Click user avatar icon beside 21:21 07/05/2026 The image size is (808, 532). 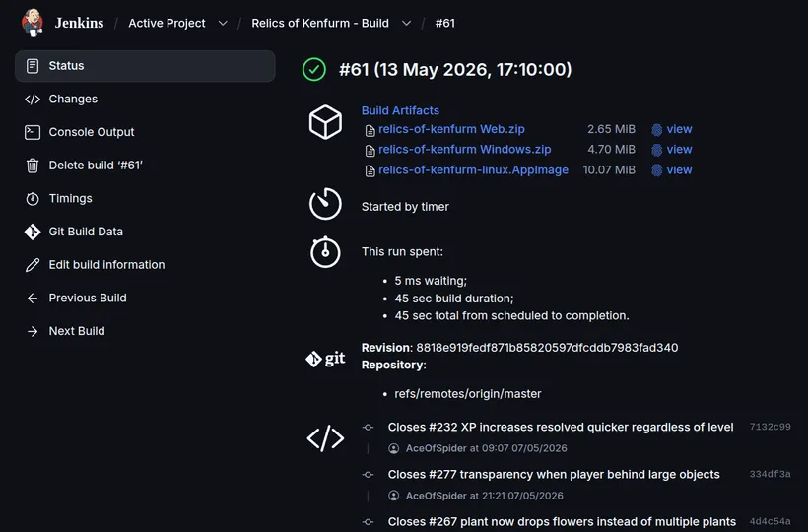point(394,496)
